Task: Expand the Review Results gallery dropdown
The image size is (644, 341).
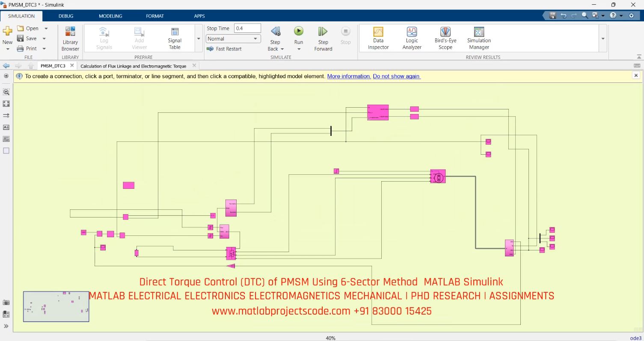Action: tap(603, 38)
